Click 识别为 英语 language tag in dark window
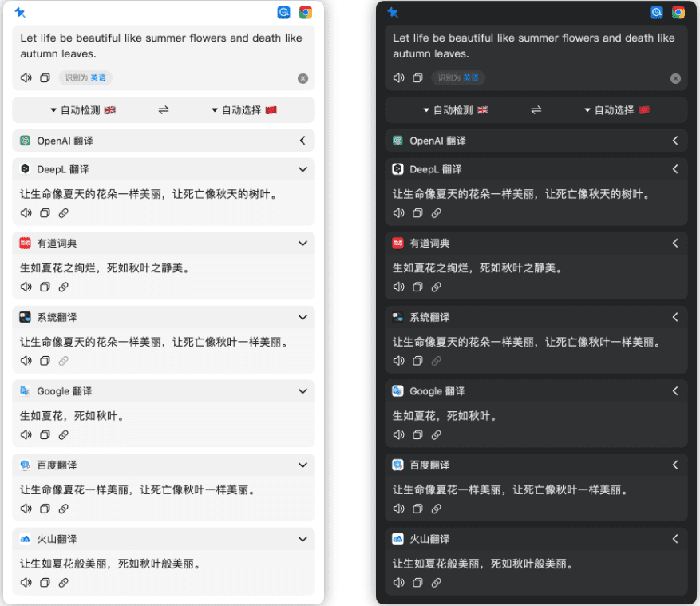 [458, 77]
